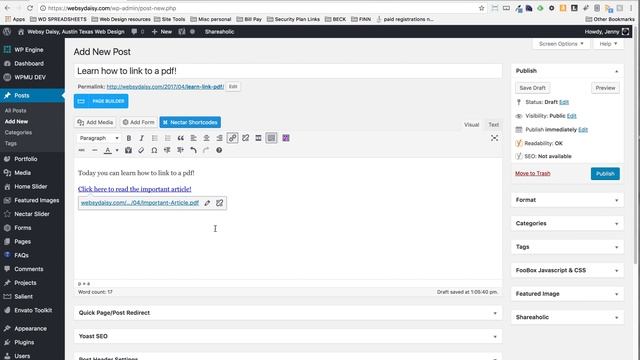Edit the permalink slug
This screenshot has height=360, width=640.
(x=233, y=87)
